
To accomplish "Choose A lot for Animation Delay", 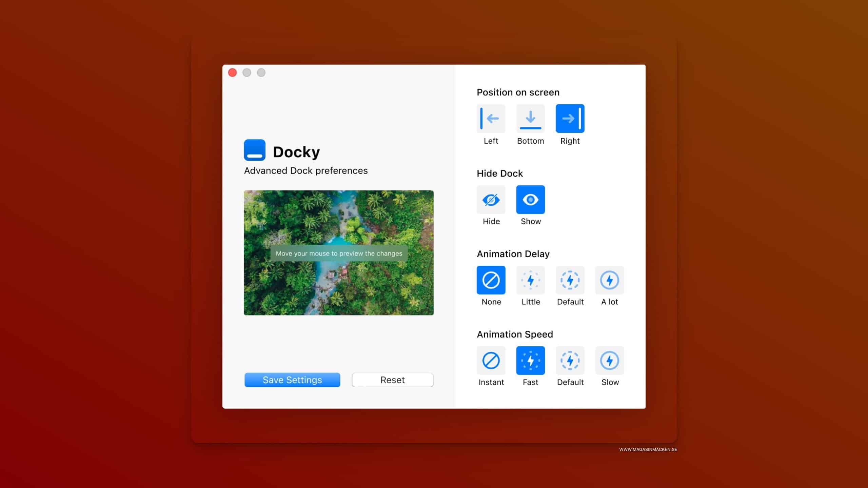I will 609,280.
